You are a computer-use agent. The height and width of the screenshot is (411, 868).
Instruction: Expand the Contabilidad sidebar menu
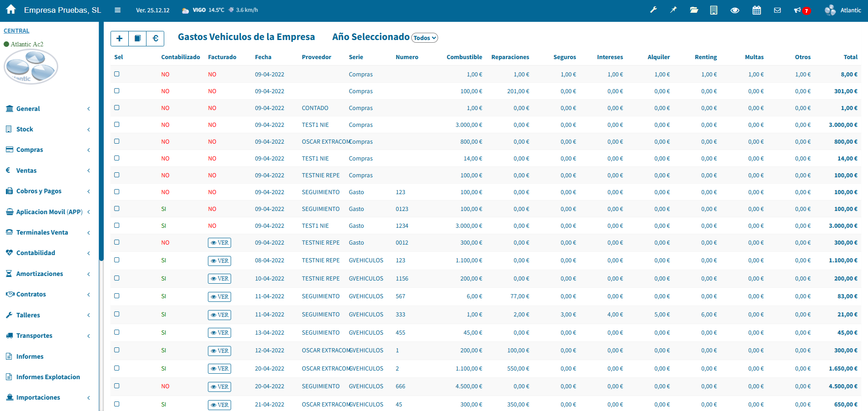pos(35,253)
